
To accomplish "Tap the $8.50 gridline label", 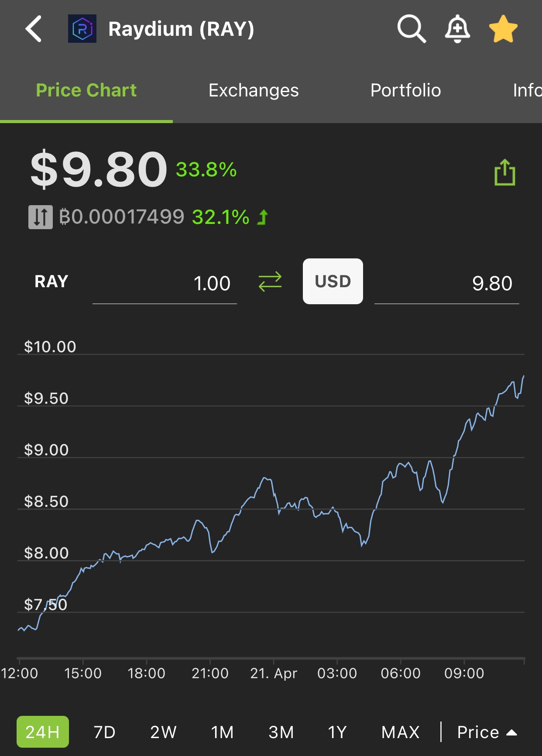I will [x=46, y=502].
